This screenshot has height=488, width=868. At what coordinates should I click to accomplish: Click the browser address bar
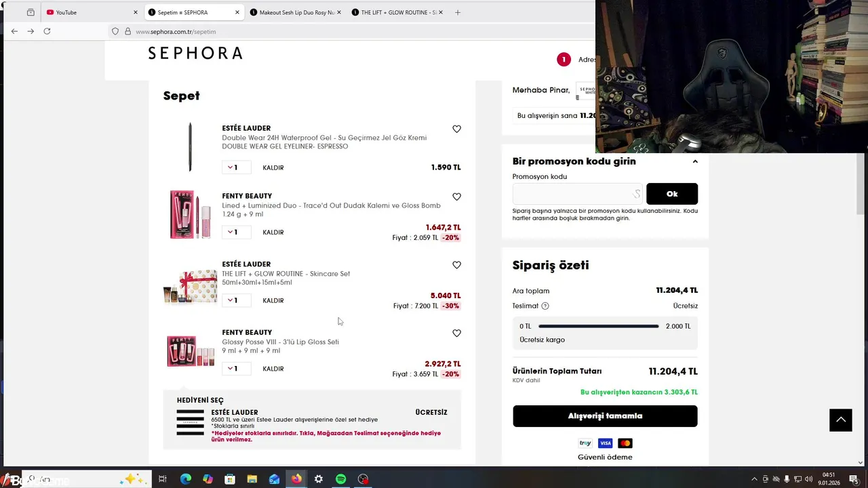[353, 31]
